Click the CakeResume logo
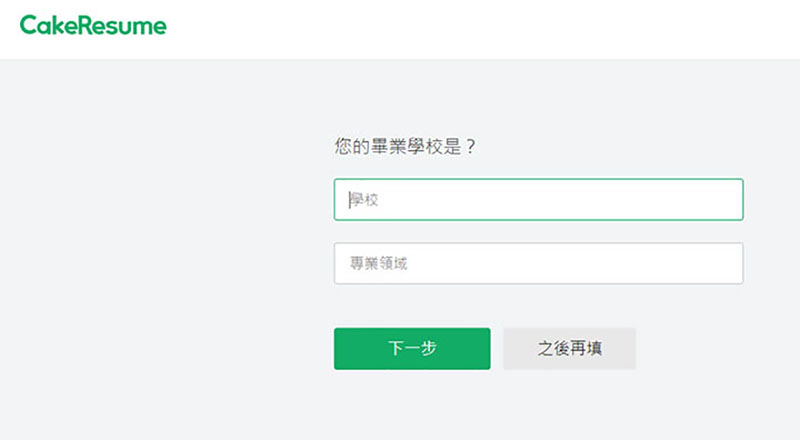The width and height of the screenshot is (800, 440). [x=93, y=26]
